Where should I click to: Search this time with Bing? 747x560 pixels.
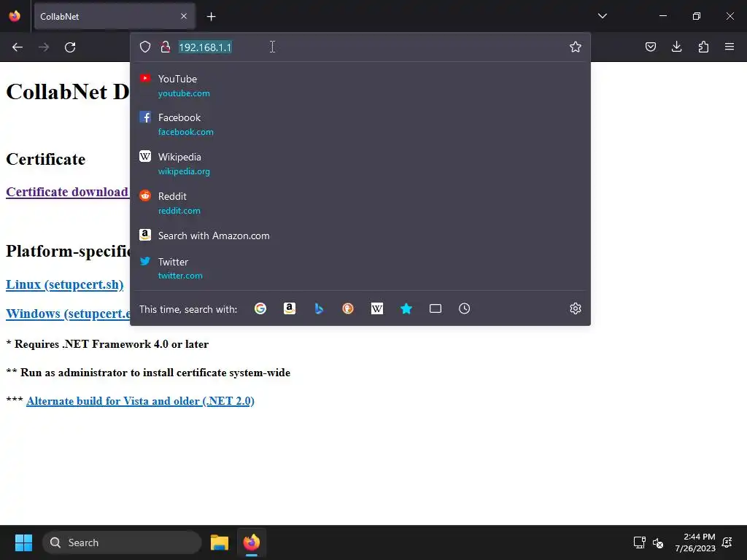pos(319,308)
